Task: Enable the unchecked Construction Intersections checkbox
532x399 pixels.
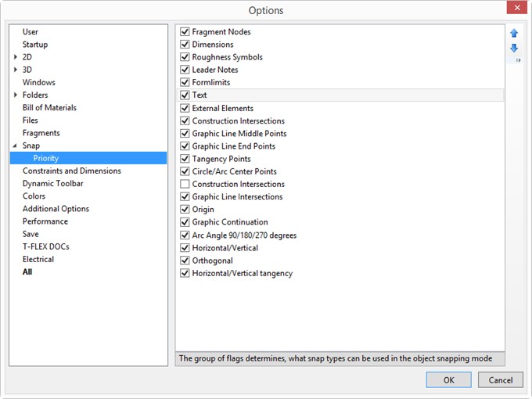Action: click(x=185, y=184)
